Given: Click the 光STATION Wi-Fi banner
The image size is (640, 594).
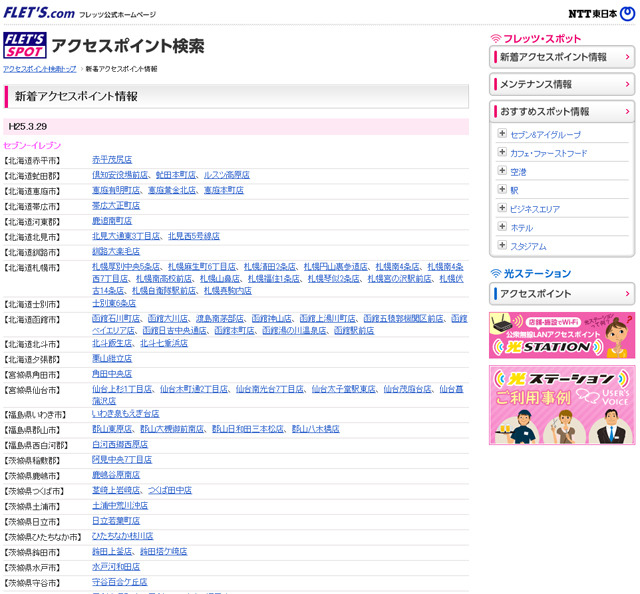Looking at the screenshot, I should click(562, 335).
